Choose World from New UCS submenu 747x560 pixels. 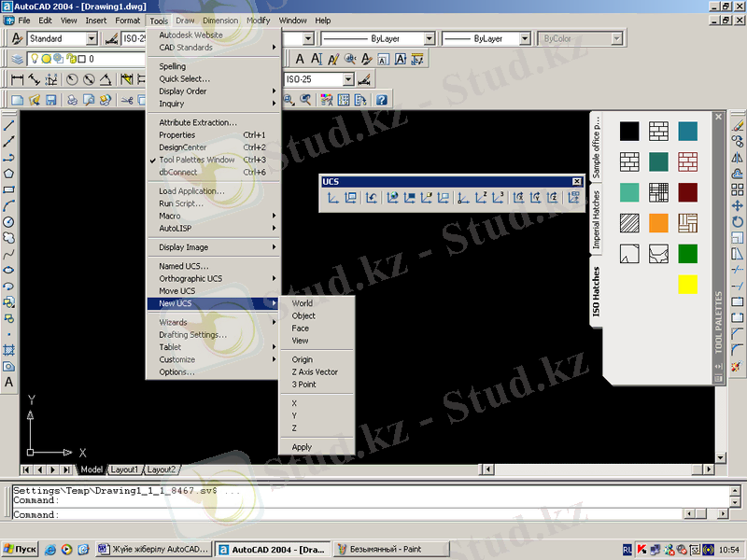pos(303,303)
